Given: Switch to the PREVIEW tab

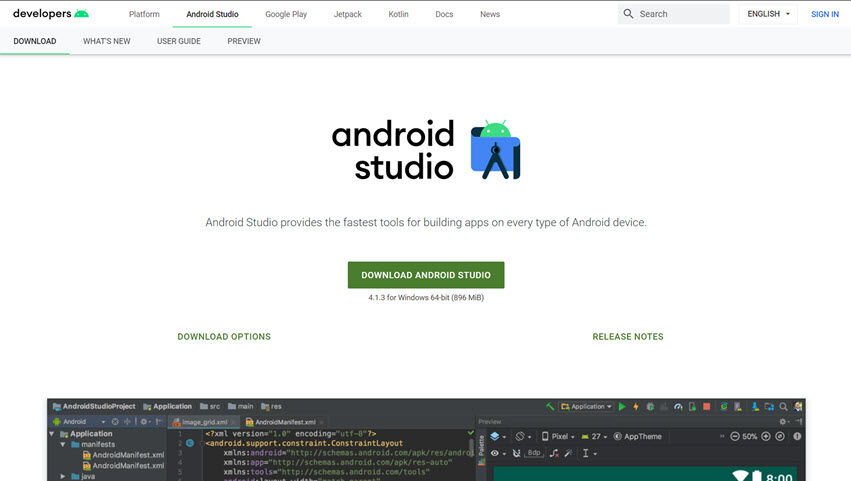Looking at the screenshot, I should point(244,41).
